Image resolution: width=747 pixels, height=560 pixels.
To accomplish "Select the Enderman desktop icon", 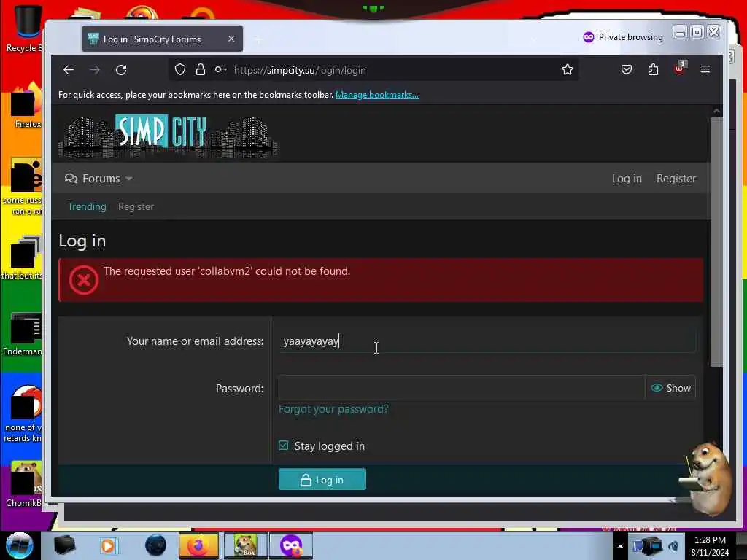I will (x=23, y=333).
